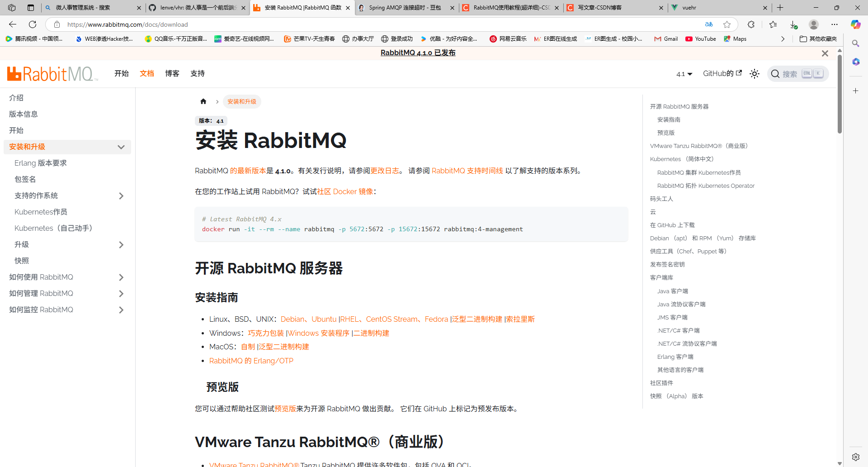Select Kubernetes作员 in sidebar
The image size is (868, 467).
(41, 212)
